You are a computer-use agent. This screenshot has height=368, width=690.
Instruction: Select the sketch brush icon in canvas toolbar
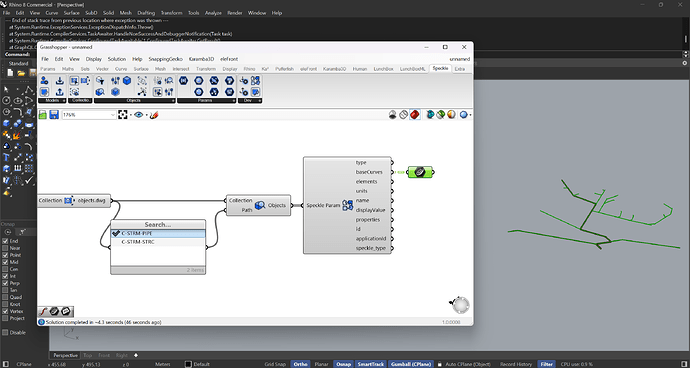tap(154, 115)
